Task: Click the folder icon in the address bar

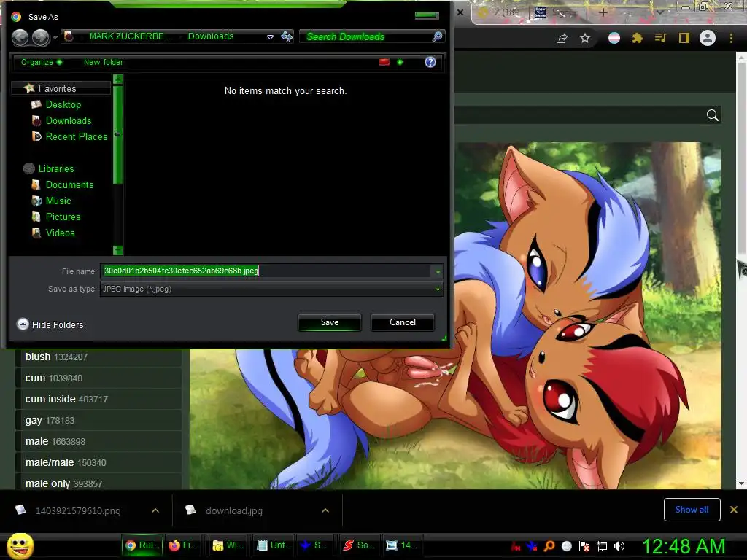Action: [x=69, y=36]
